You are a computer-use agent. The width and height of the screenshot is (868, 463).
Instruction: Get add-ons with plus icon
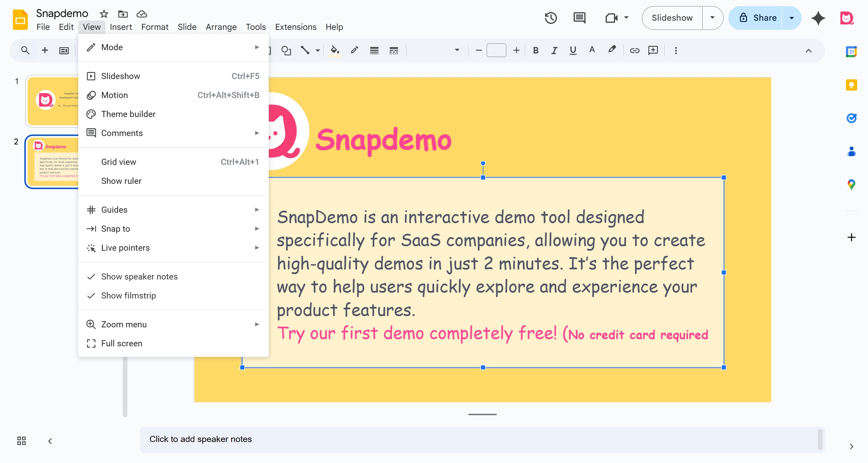851,237
